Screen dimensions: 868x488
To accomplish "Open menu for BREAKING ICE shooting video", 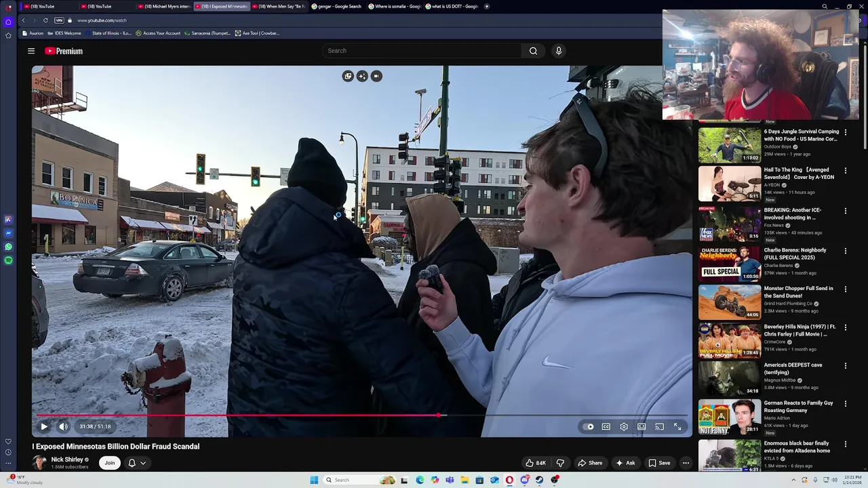I will [845, 211].
